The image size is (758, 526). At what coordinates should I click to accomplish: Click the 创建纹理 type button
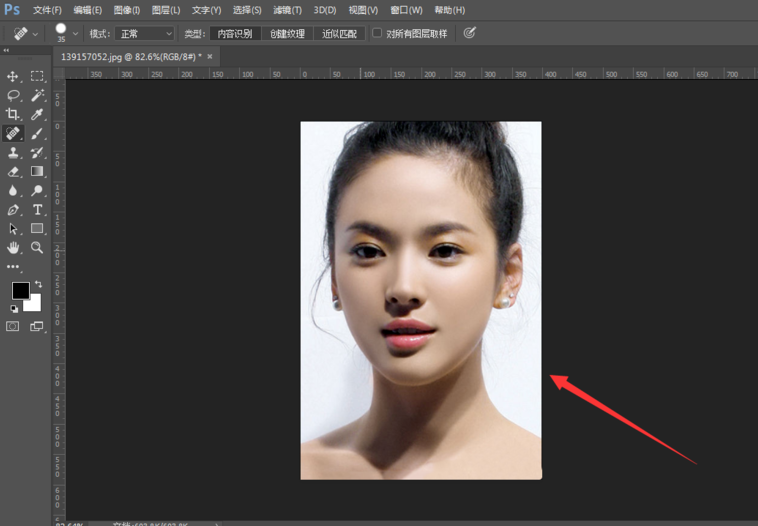pos(288,33)
